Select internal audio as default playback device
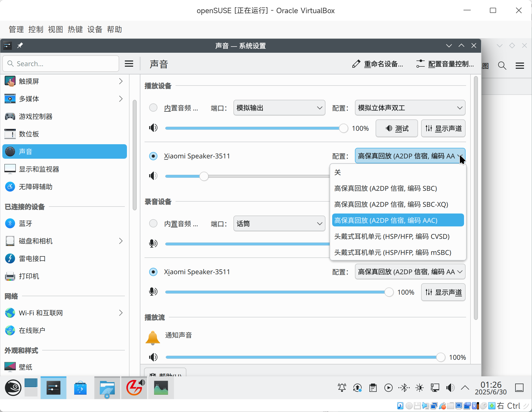The width and height of the screenshot is (532, 412). coord(153,108)
